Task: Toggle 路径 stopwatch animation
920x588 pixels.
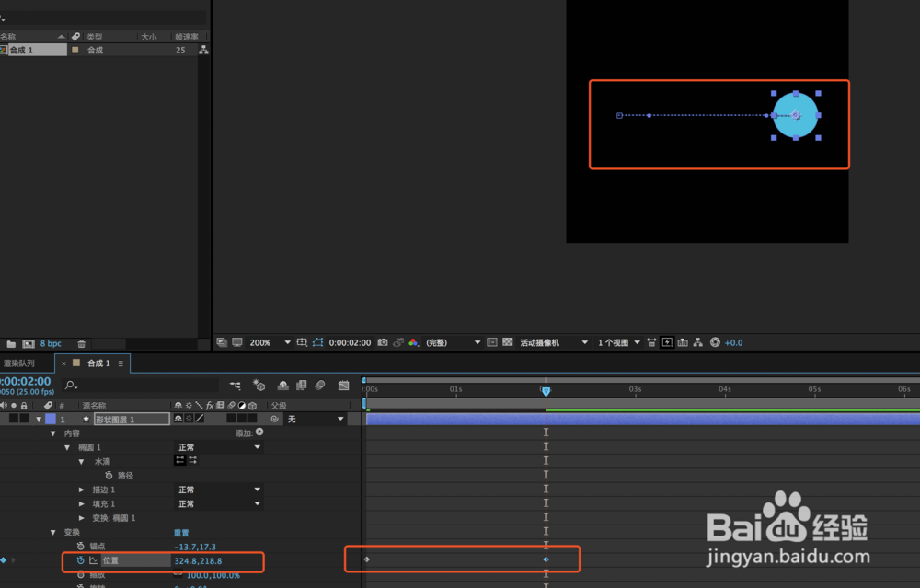Action: click(x=109, y=476)
